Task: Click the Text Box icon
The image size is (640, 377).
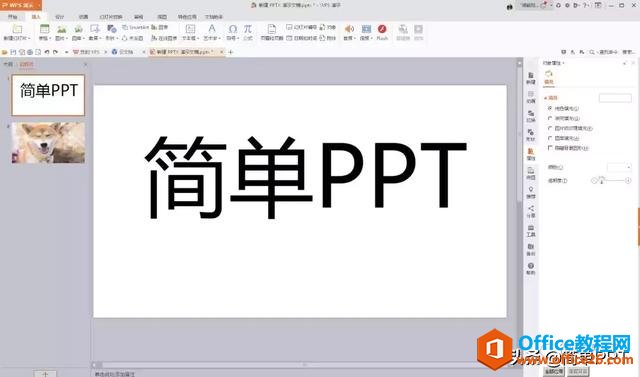Action: tap(190, 29)
